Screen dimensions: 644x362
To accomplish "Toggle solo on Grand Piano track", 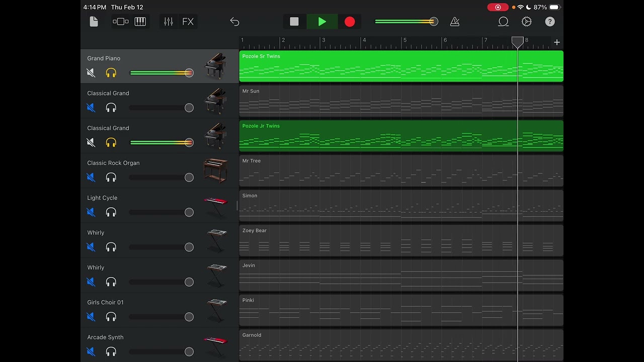I will (x=111, y=73).
